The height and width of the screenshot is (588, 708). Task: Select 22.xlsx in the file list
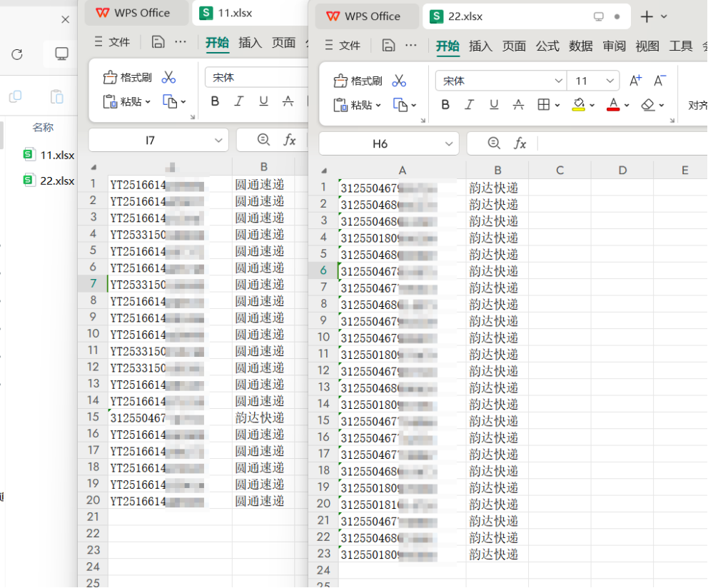(49, 181)
